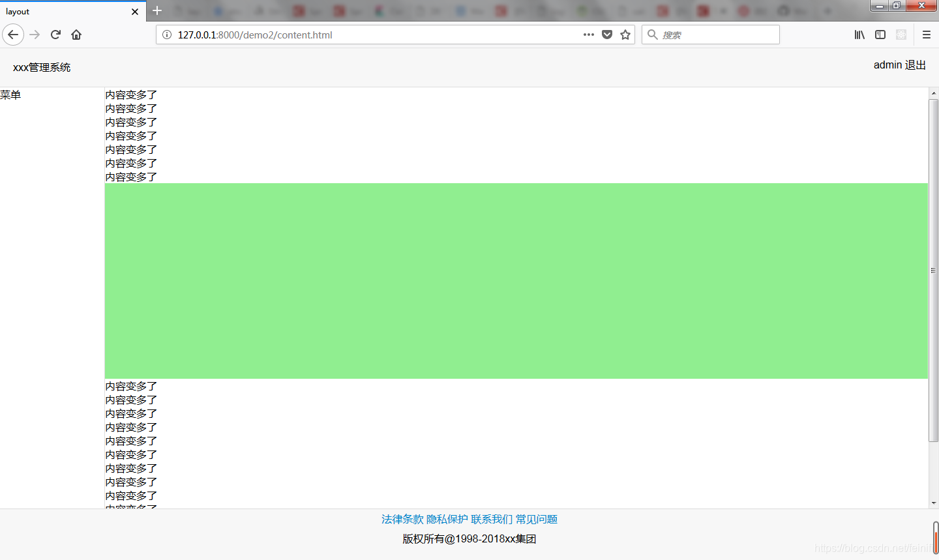Open the Firefox hamburger menu
939x560 pixels.
[x=927, y=35]
